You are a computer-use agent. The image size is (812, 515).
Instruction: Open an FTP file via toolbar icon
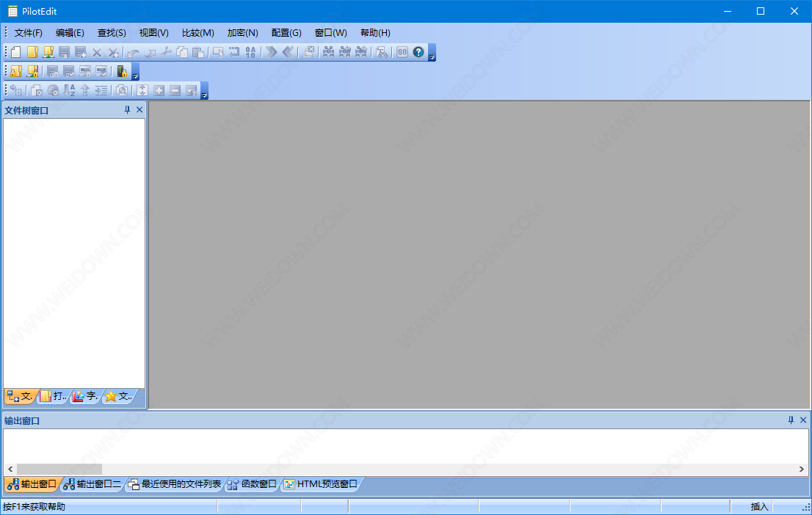pyautogui.click(x=48, y=52)
